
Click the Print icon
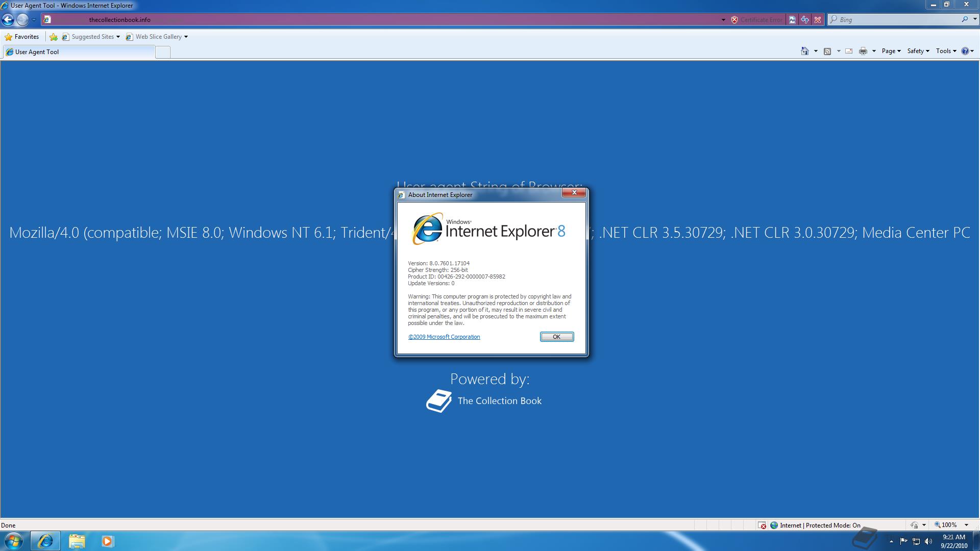coord(863,51)
